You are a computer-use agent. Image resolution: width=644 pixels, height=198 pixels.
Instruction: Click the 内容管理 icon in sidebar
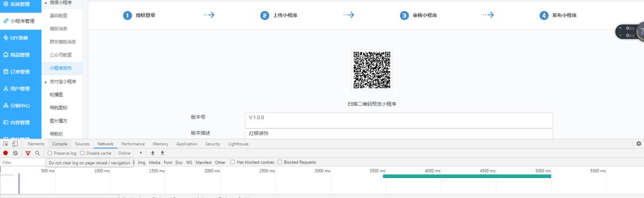[6, 122]
